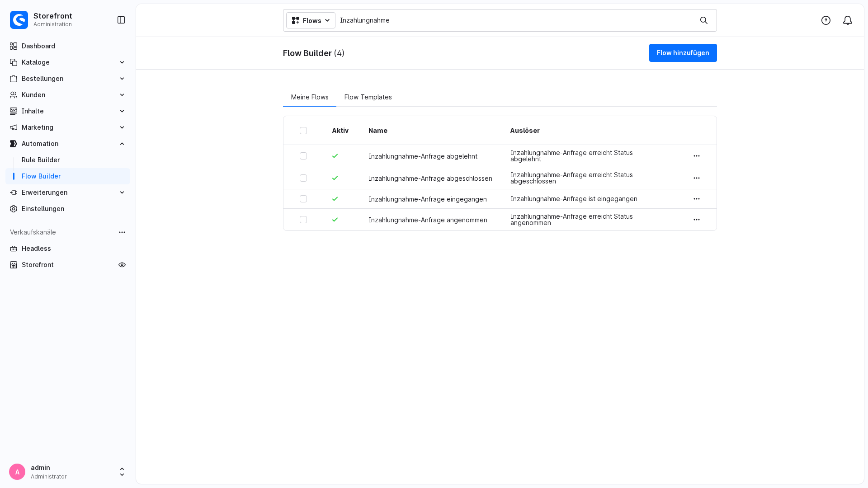
Task: Click the Storefront logo icon
Action: coord(19,20)
